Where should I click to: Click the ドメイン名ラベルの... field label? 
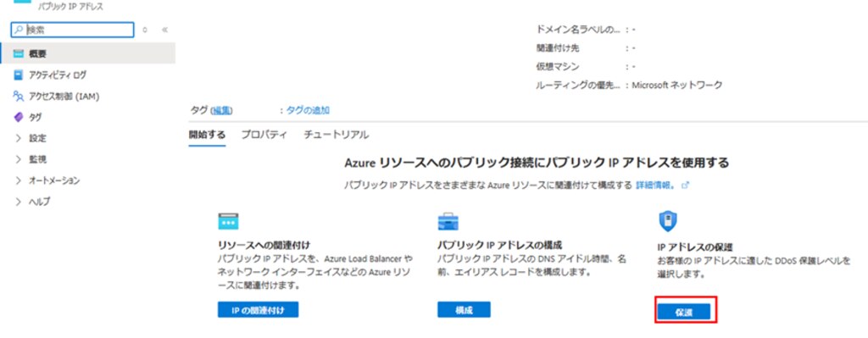pyautogui.click(x=577, y=30)
